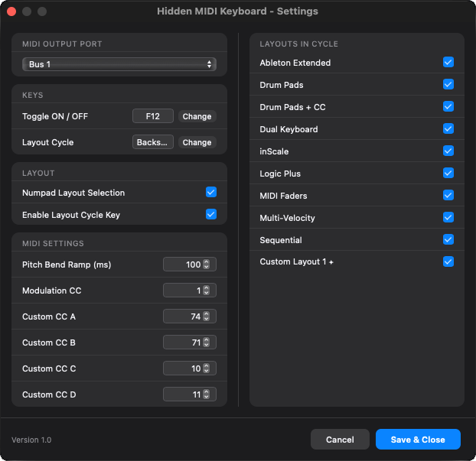Adjust the Custom CC D stepper arrows
The width and height of the screenshot is (476, 461).
(207, 394)
